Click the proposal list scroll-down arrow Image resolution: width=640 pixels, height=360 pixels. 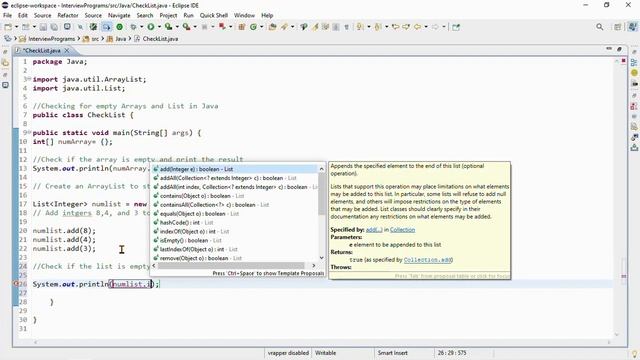pos(322,258)
